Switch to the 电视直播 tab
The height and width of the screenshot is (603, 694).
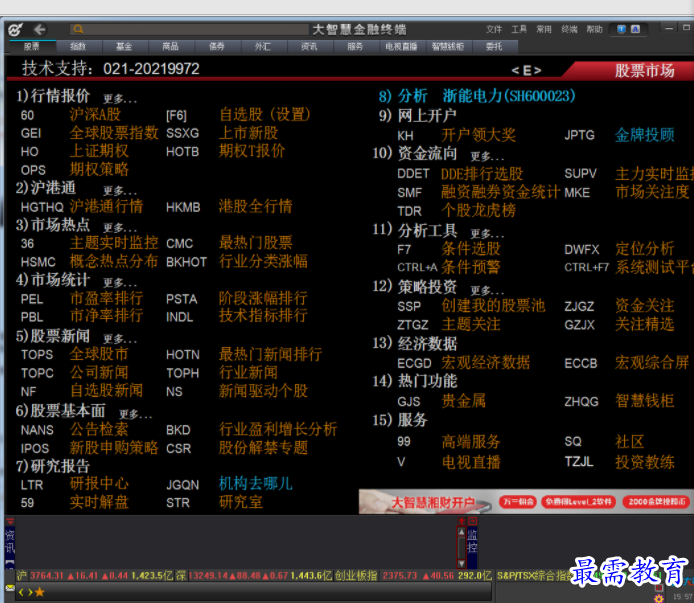[x=401, y=46]
